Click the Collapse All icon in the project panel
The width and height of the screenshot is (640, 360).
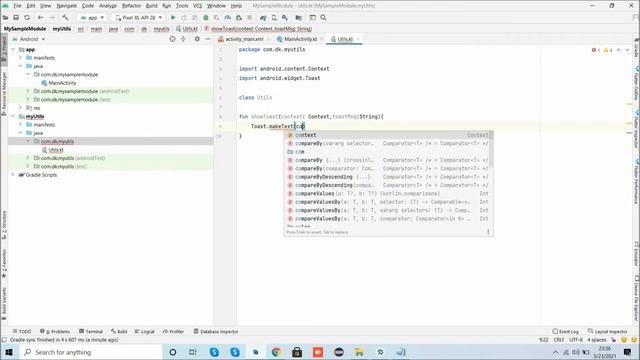183,39
